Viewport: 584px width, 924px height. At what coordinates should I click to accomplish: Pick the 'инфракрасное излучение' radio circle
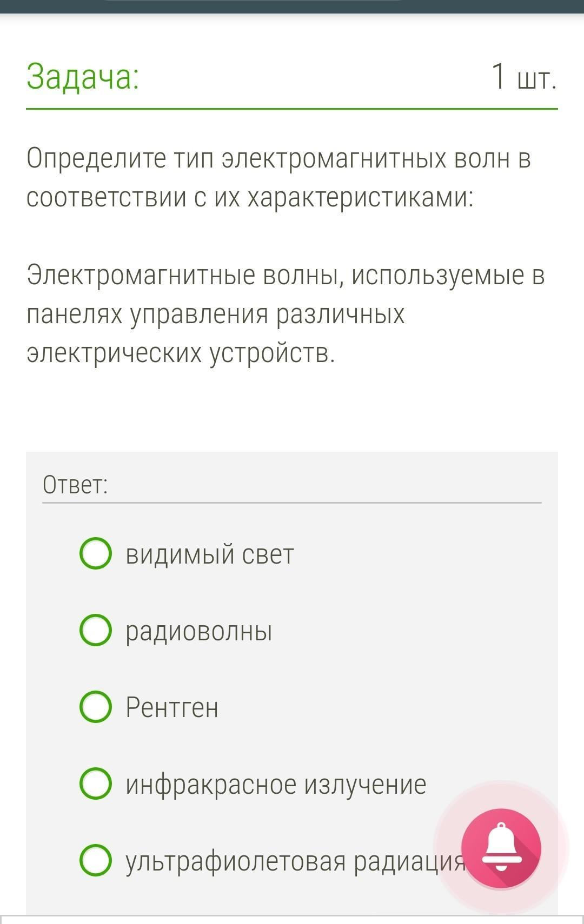tap(96, 784)
